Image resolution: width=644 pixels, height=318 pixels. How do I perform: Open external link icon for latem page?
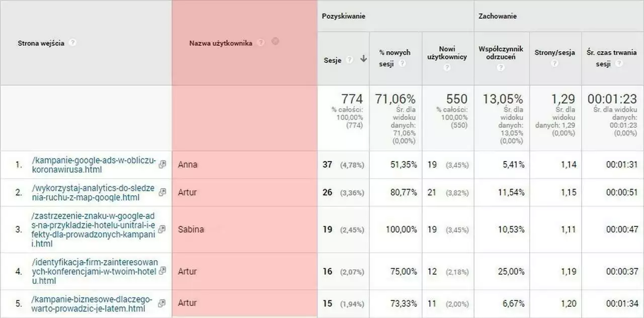click(162, 303)
